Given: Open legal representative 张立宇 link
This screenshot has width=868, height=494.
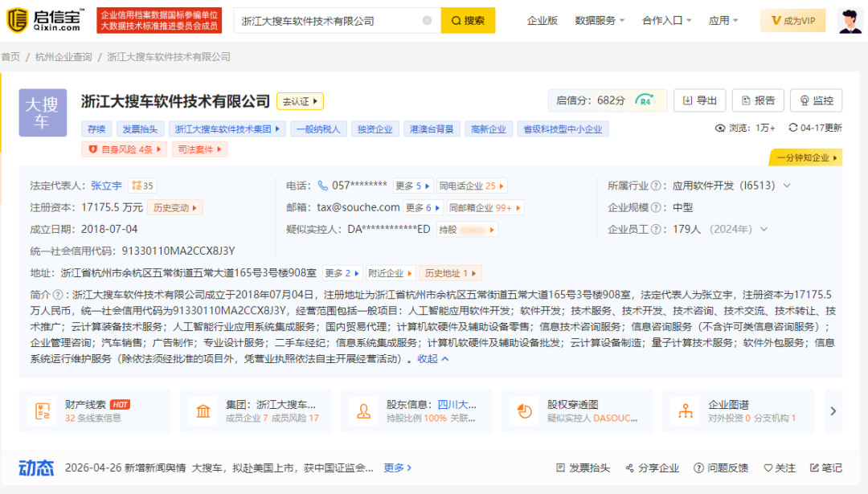Looking at the screenshot, I should [x=106, y=186].
